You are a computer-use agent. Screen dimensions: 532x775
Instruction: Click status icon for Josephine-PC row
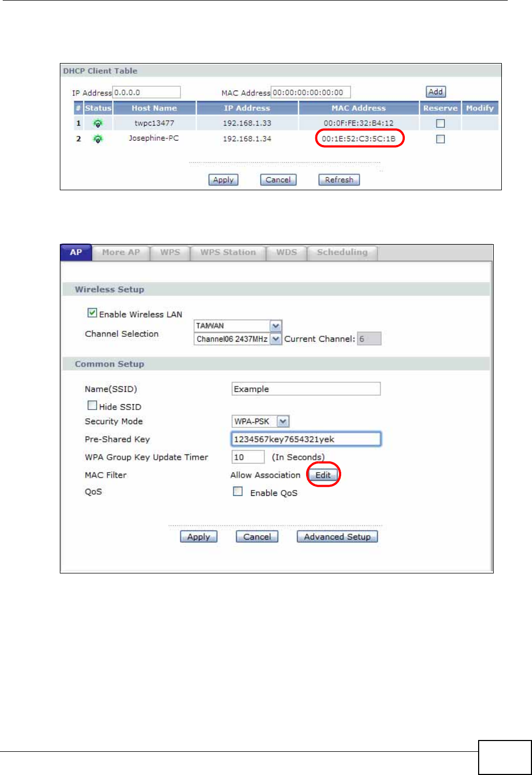click(x=98, y=139)
